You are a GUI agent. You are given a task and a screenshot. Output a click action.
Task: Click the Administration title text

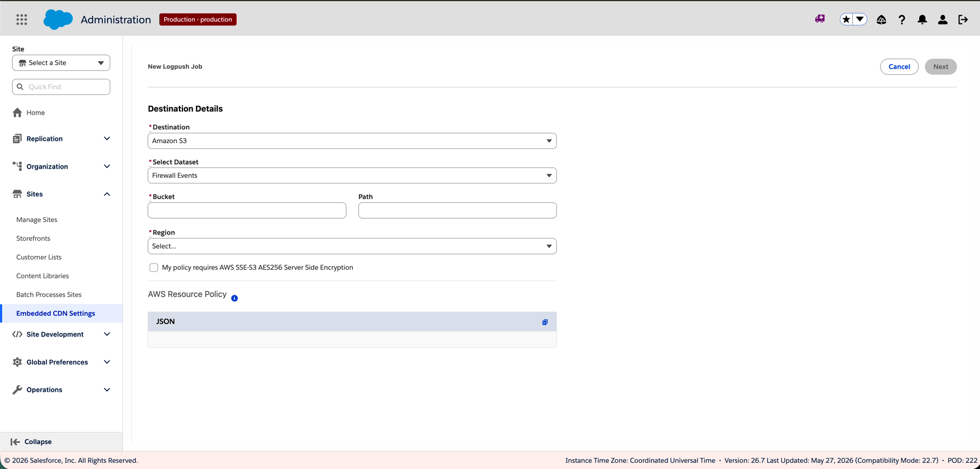(116, 20)
